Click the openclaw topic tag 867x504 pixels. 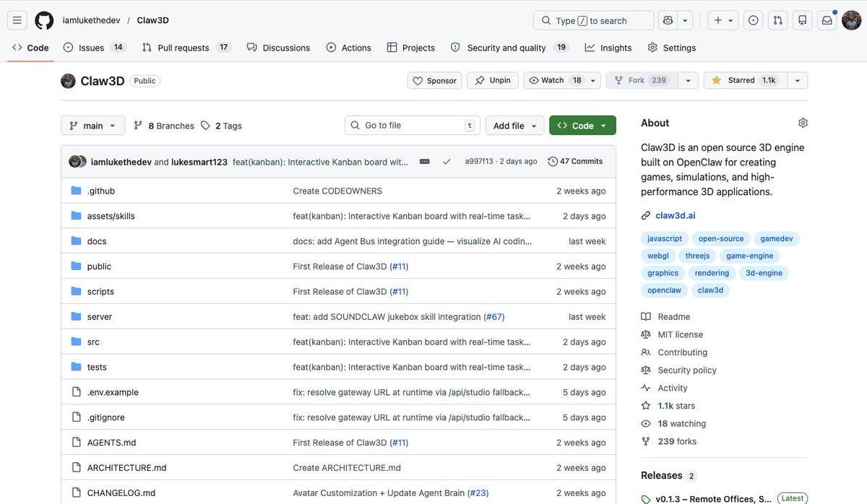point(664,290)
